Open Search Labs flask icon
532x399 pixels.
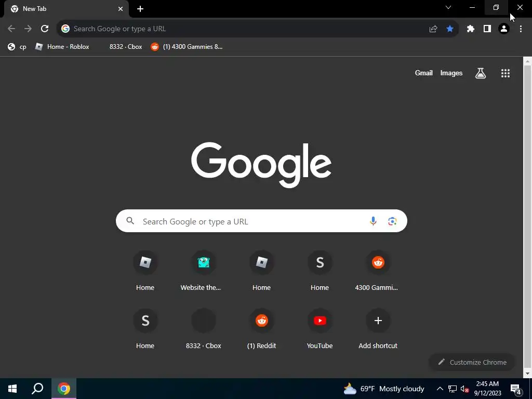tap(481, 73)
